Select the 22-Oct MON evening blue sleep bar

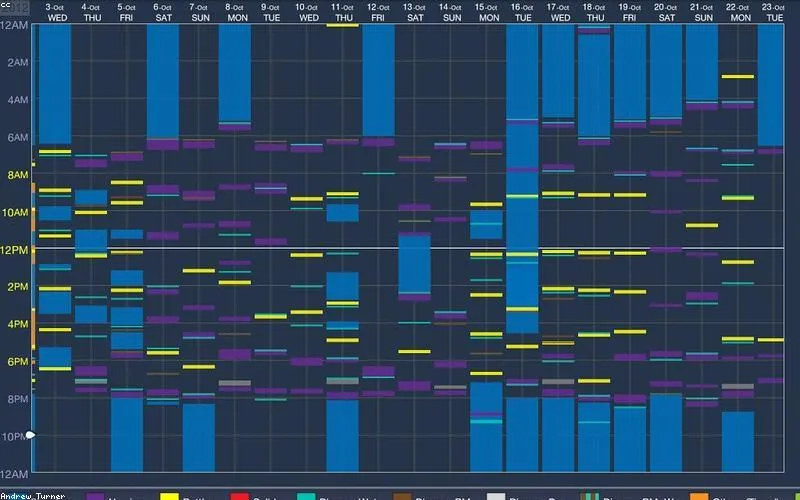pyautogui.click(x=738, y=442)
